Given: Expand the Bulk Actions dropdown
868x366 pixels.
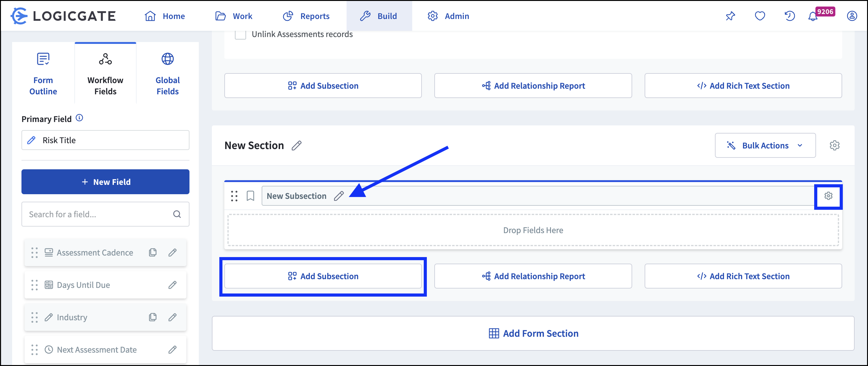Looking at the screenshot, I should point(765,145).
